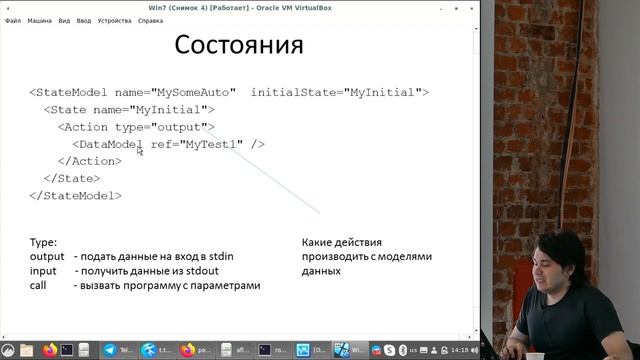Switch to the blue bird app window
This screenshot has width=640, height=360.
point(157,350)
